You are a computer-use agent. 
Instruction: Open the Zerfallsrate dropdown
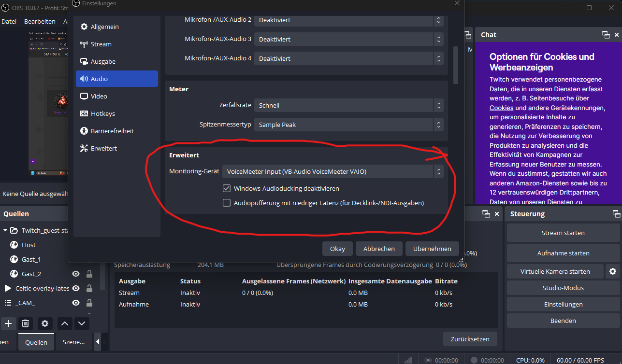pos(348,105)
